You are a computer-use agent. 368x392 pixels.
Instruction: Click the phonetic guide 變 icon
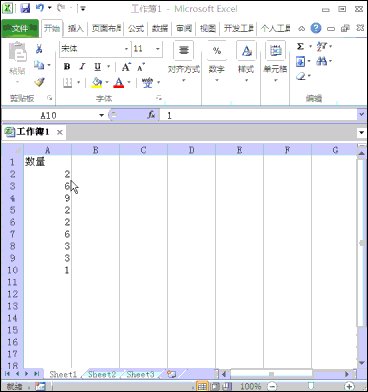pos(147,82)
